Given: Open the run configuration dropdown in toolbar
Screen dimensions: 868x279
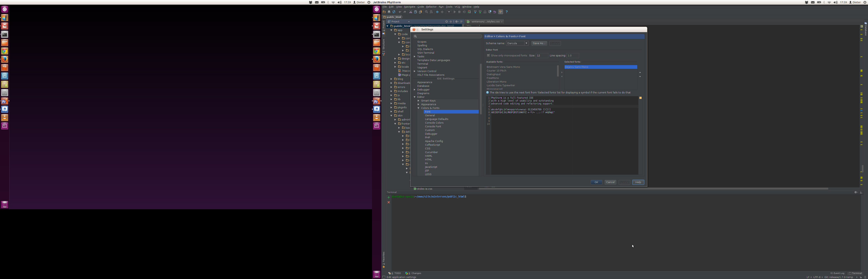Looking at the screenshot, I should click(449, 12).
